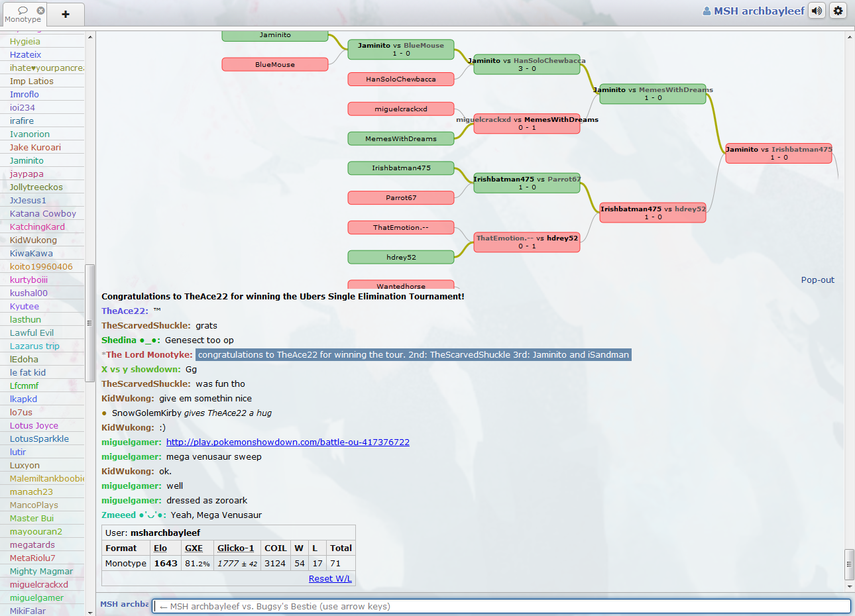This screenshot has height=616, width=855.
Task: Open the sound volume settings
Action: [817, 11]
